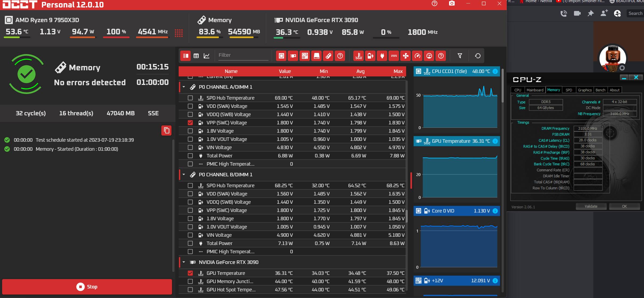
Task: Toggle the current sensor filter
Action: click(394, 56)
